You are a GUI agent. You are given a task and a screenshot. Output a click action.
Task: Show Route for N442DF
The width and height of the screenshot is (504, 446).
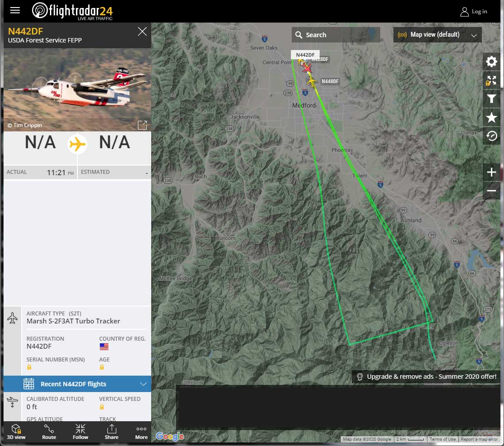coord(49,431)
